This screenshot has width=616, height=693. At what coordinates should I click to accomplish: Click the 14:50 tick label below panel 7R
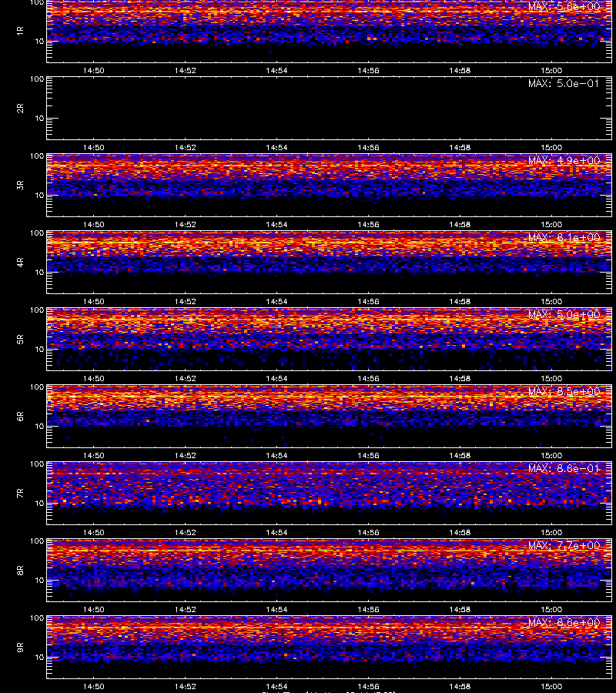94,533
